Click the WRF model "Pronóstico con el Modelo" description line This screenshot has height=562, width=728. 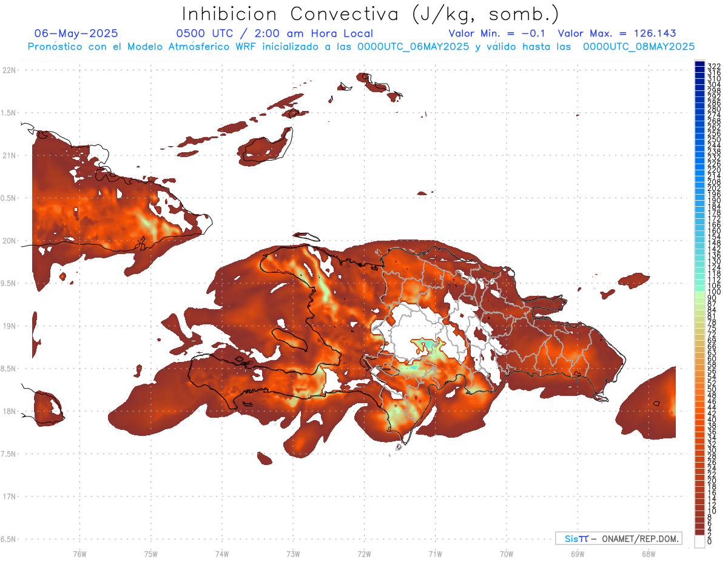361,47
